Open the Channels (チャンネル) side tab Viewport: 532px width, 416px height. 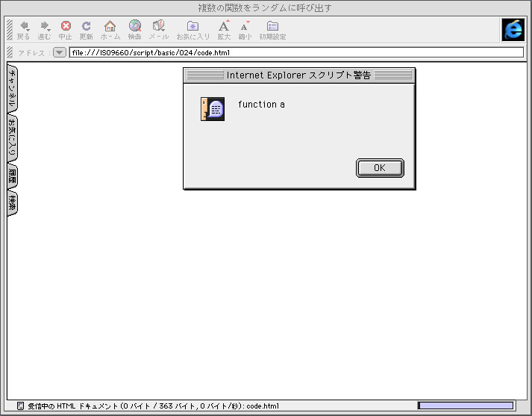pyautogui.click(x=12, y=88)
